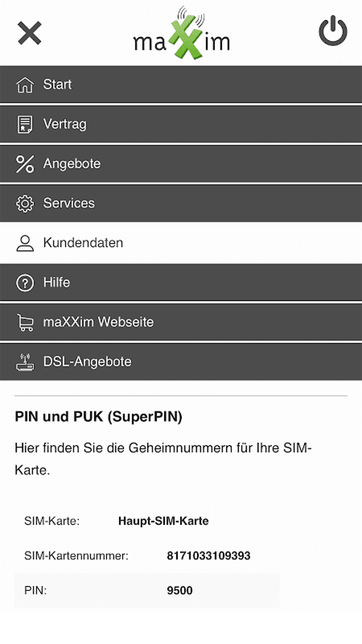Screen dimensions: 362x644
Task: Tap the percent icon for Angebote
Action: (x=25, y=164)
